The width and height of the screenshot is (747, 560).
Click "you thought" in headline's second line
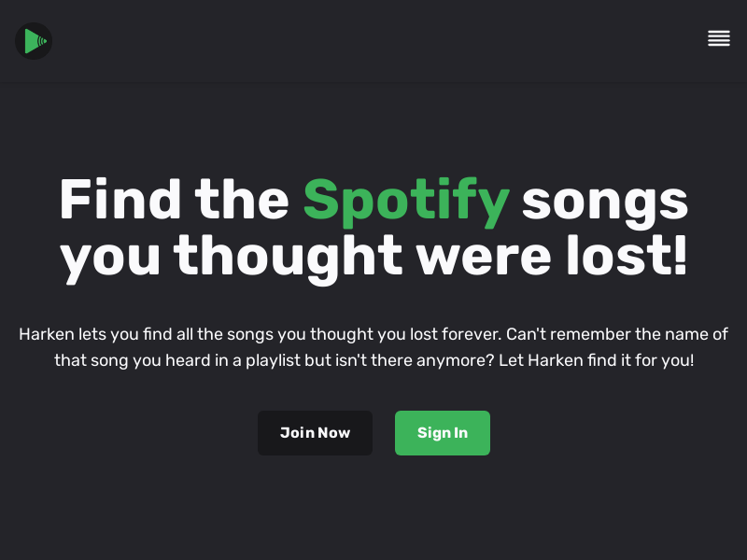pos(232,256)
